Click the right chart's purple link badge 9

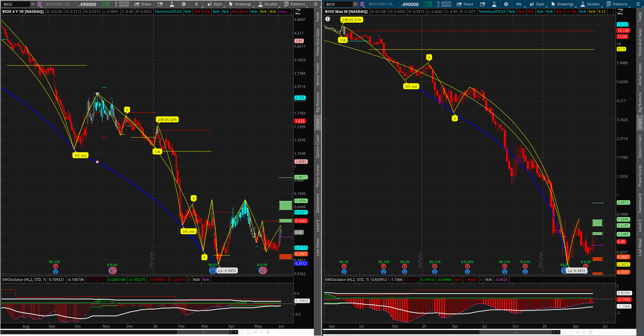[361, 4]
